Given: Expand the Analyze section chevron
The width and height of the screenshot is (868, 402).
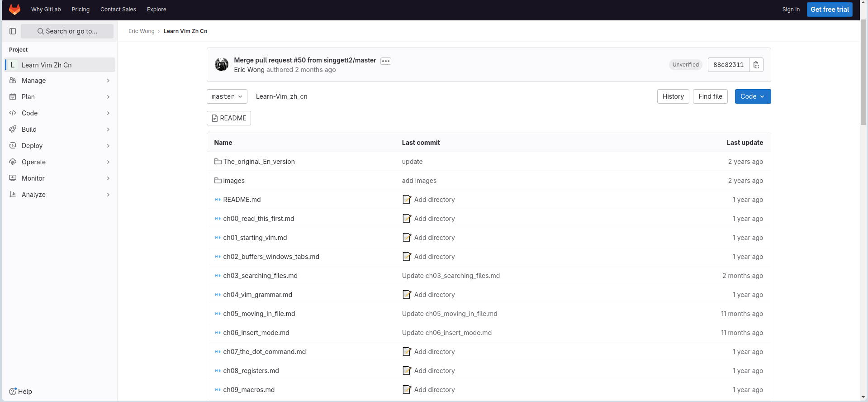Looking at the screenshot, I should tap(108, 195).
